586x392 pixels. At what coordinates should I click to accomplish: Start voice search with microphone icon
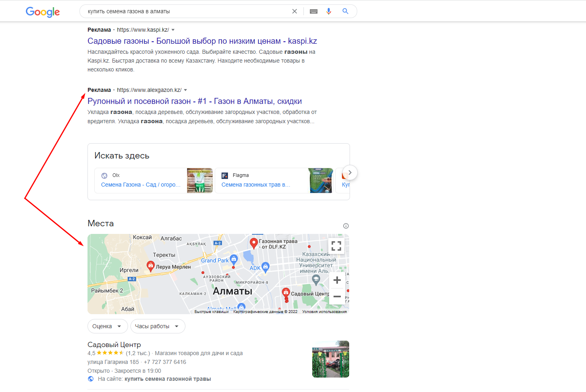click(329, 11)
